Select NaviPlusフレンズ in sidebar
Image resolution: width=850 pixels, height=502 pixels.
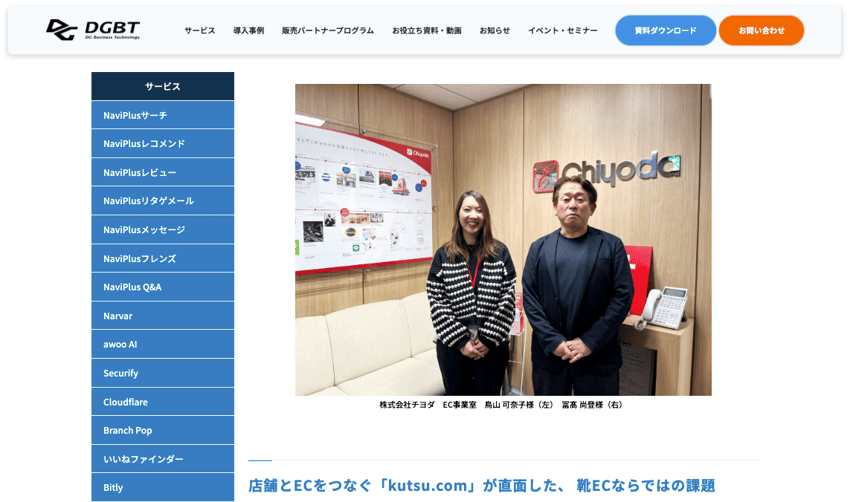(x=163, y=259)
